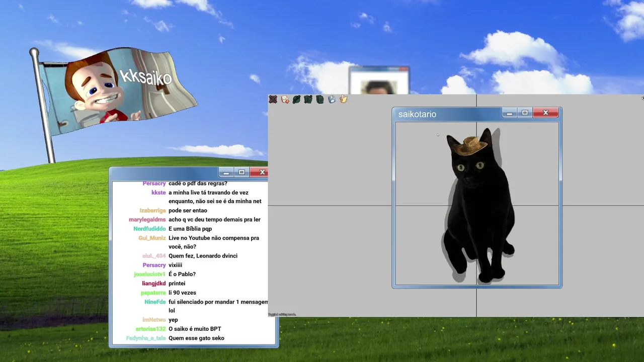Maximize the chat window
Image resolution: width=644 pixels, height=362 pixels.
coord(242,172)
